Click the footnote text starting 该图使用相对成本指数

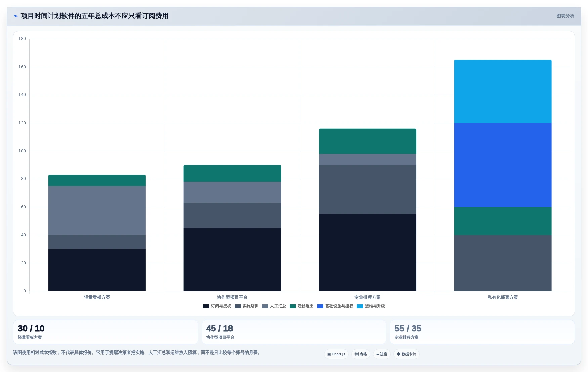click(137, 353)
